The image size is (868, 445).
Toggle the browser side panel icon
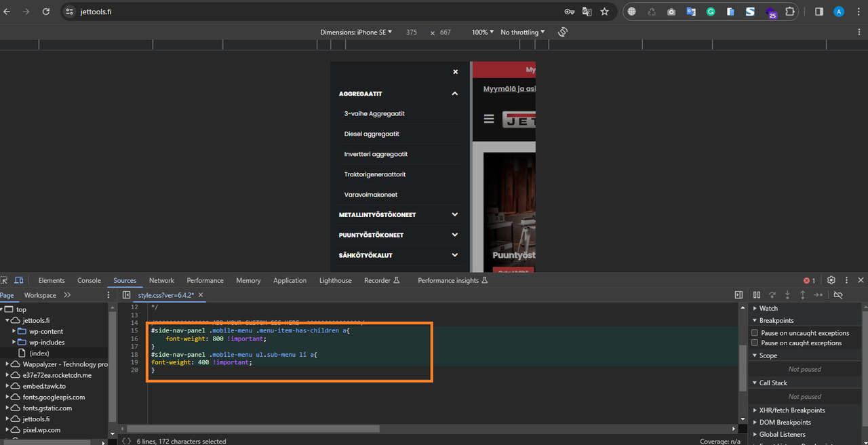[x=819, y=12]
